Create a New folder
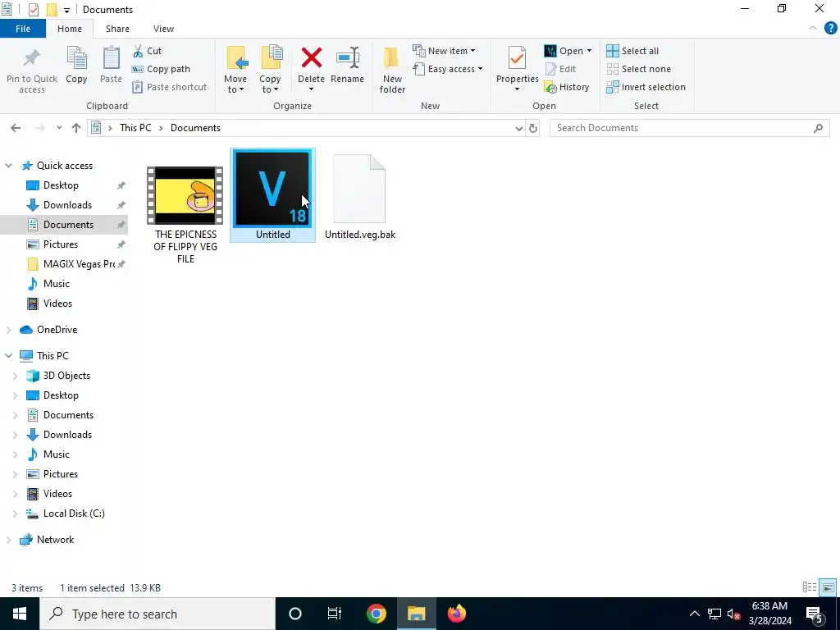The width and height of the screenshot is (840, 630). pos(392,70)
